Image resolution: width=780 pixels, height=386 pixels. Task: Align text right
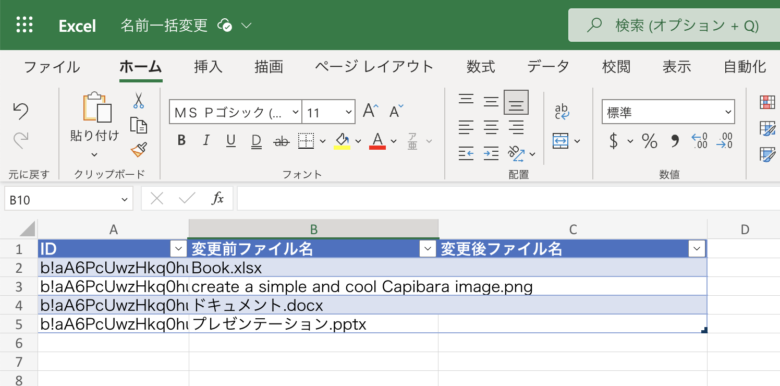point(516,127)
